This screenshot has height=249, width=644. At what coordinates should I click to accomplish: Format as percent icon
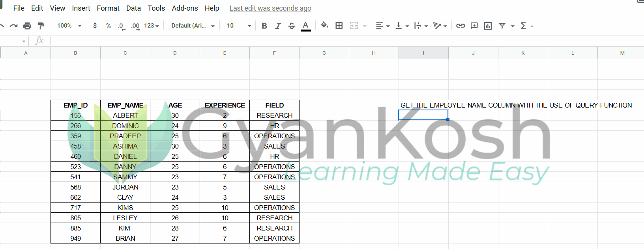(x=109, y=26)
